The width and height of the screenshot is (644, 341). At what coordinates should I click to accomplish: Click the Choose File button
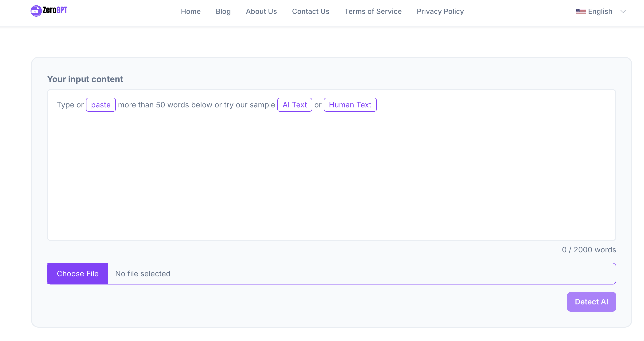pos(78,274)
